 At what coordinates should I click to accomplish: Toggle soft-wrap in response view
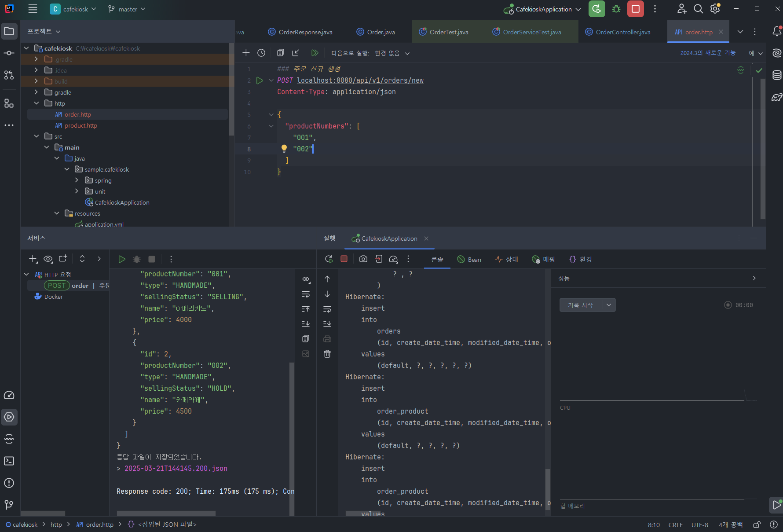(306, 294)
